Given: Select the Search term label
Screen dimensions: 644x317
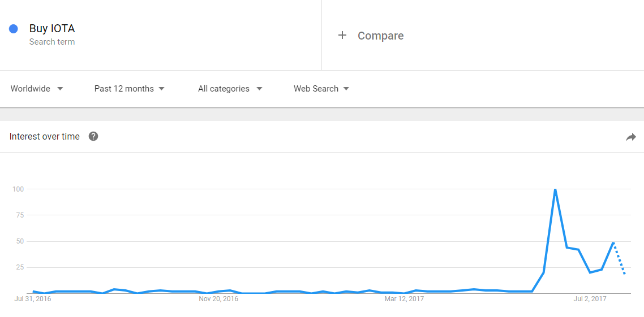Looking at the screenshot, I should [51, 42].
